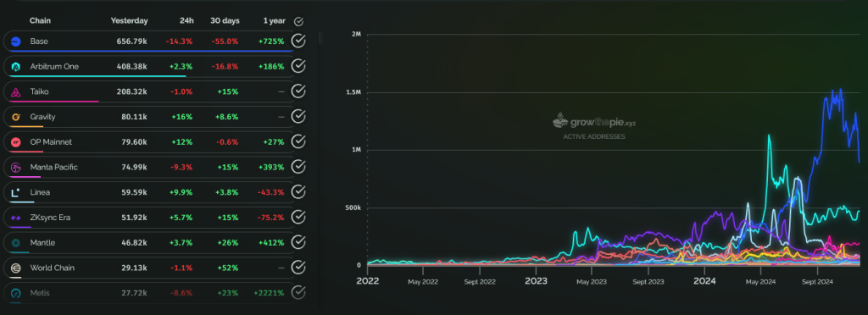868x315 pixels.
Task: Click Manta Pacific's 74.99k value
Action: click(x=134, y=167)
